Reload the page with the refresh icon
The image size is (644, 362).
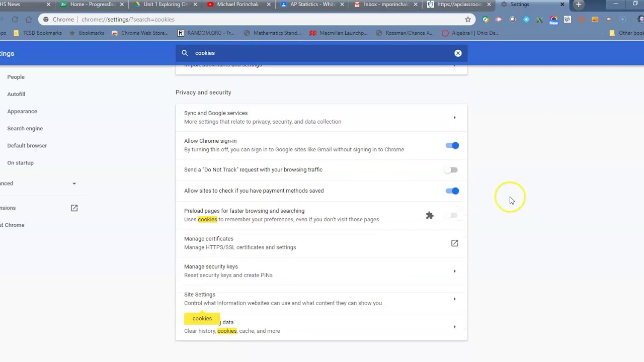pos(15,20)
